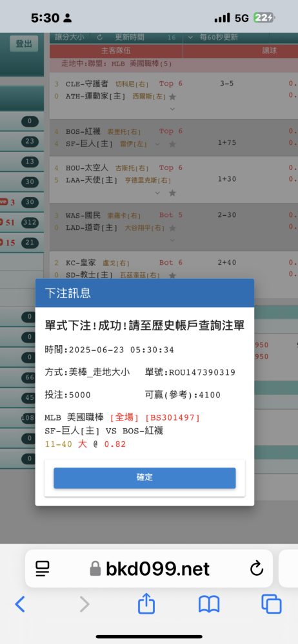Tap CLE-守護者 team name
This screenshot has width=298, height=644.
[x=87, y=84]
